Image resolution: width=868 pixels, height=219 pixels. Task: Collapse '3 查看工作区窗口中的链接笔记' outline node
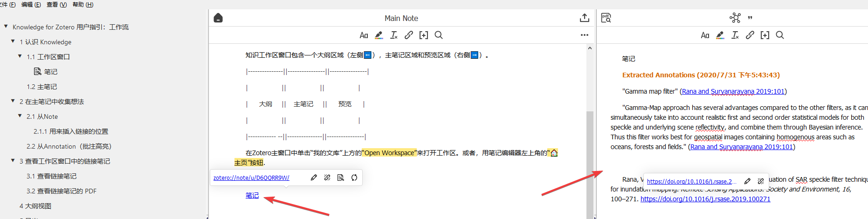click(13, 161)
